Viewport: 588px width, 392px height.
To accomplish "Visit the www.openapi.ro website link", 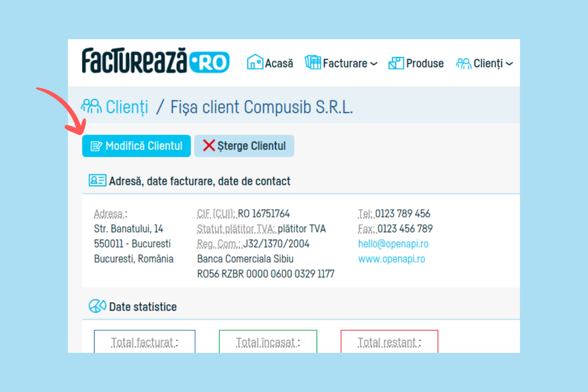I will click(x=391, y=259).
